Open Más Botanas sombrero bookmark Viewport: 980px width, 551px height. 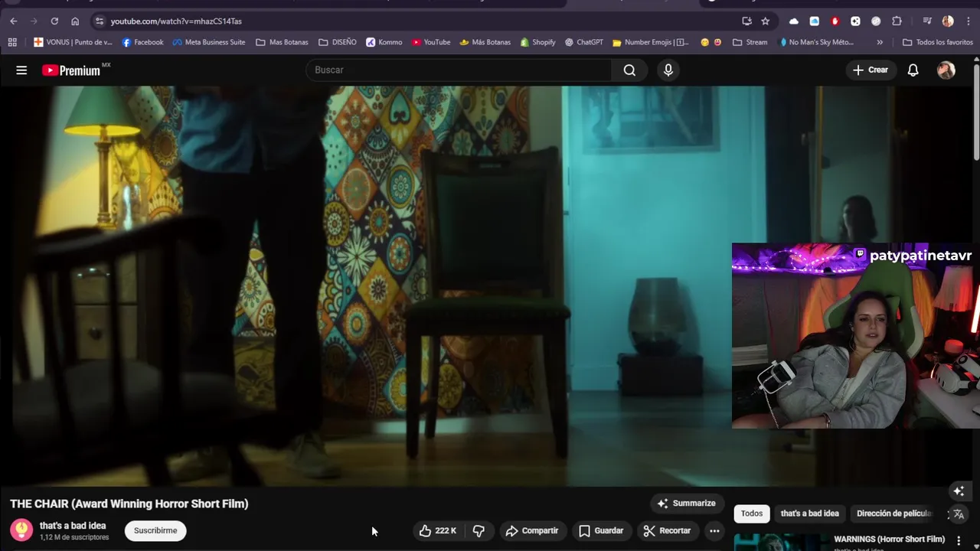coord(485,42)
